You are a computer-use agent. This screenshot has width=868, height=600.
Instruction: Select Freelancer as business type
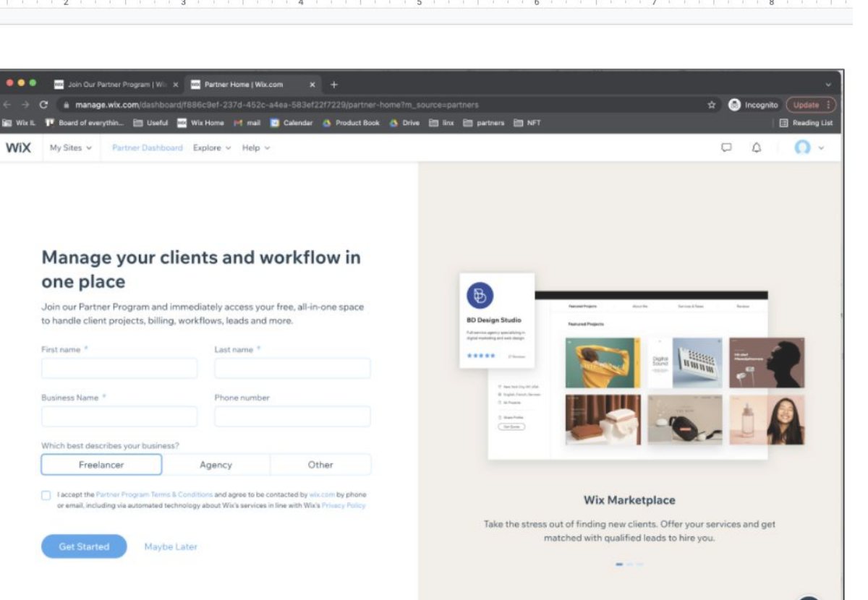click(x=101, y=465)
